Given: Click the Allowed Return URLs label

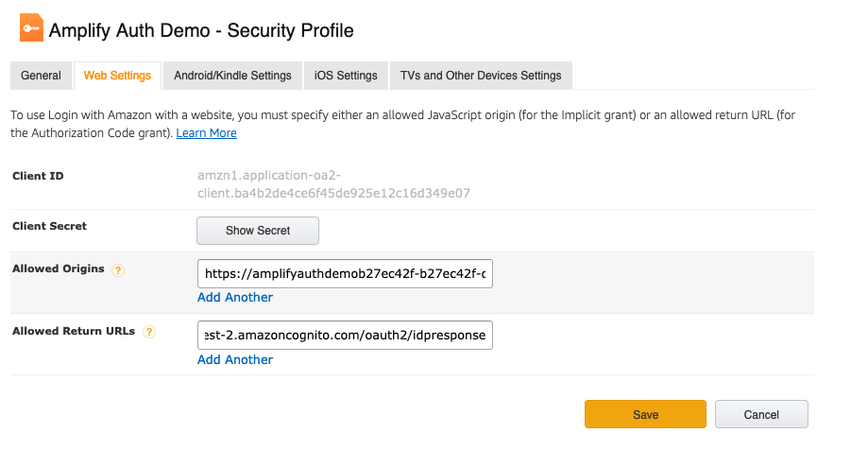Looking at the screenshot, I should (74, 331).
